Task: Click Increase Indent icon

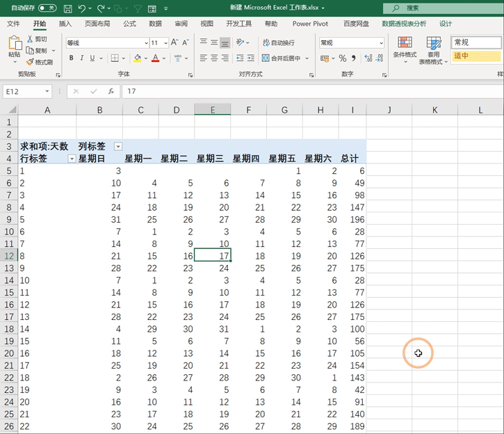Action: tap(251, 58)
